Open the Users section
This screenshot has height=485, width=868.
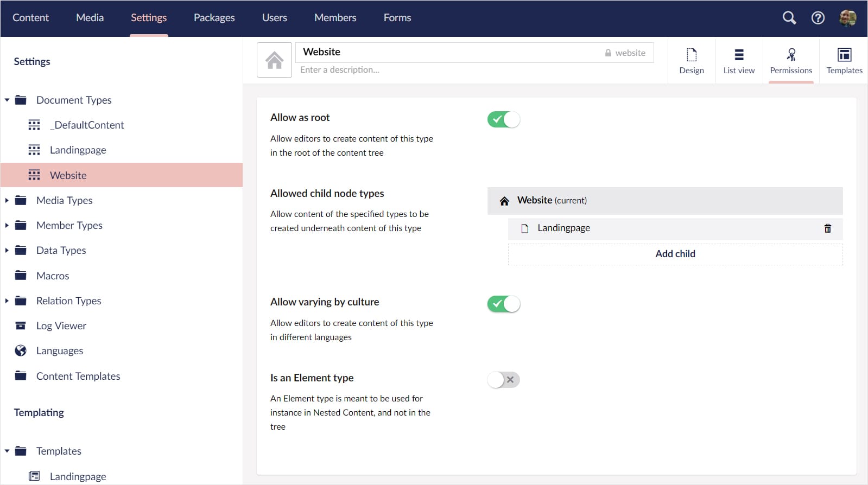pyautogui.click(x=275, y=18)
